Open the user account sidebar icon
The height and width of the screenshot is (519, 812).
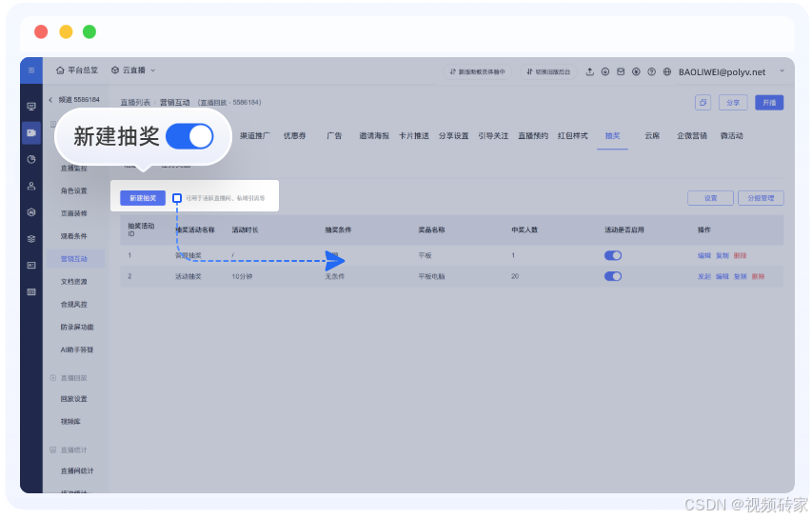(31, 186)
